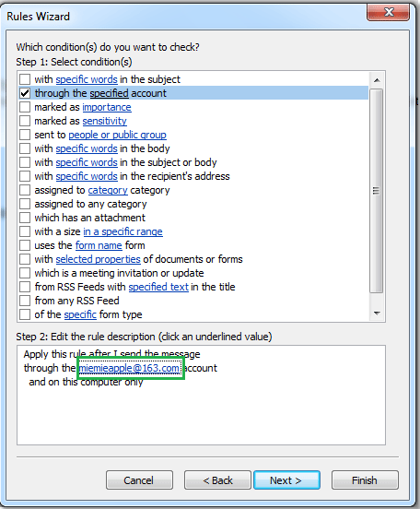
Task: Open the 'in a specific range' size link
Action: (x=122, y=231)
